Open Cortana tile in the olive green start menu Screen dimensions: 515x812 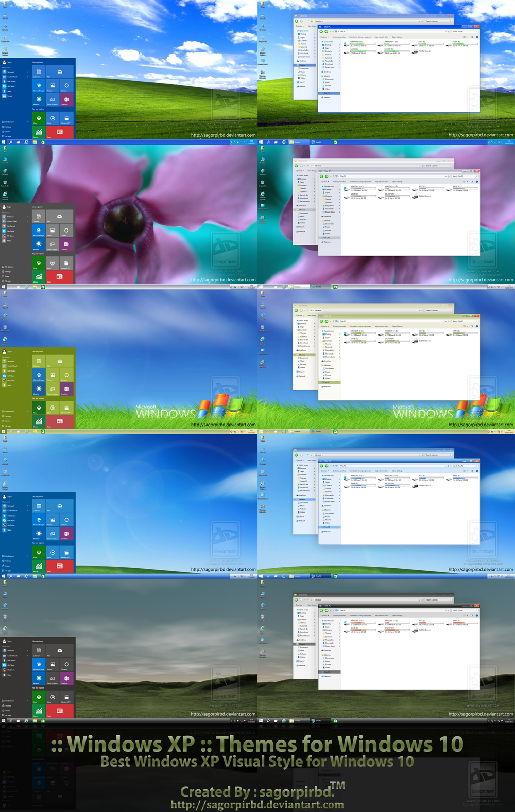point(66,376)
